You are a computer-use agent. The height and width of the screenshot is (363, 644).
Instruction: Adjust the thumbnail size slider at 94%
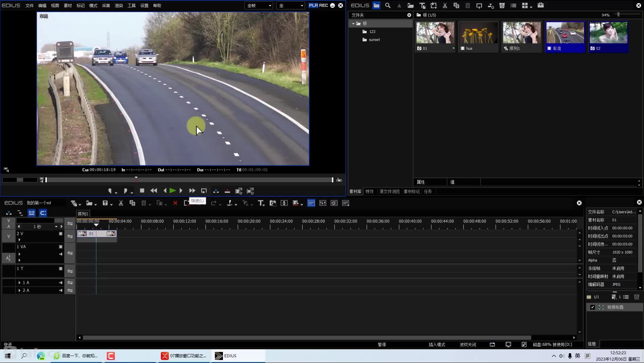[x=618, y=14]
